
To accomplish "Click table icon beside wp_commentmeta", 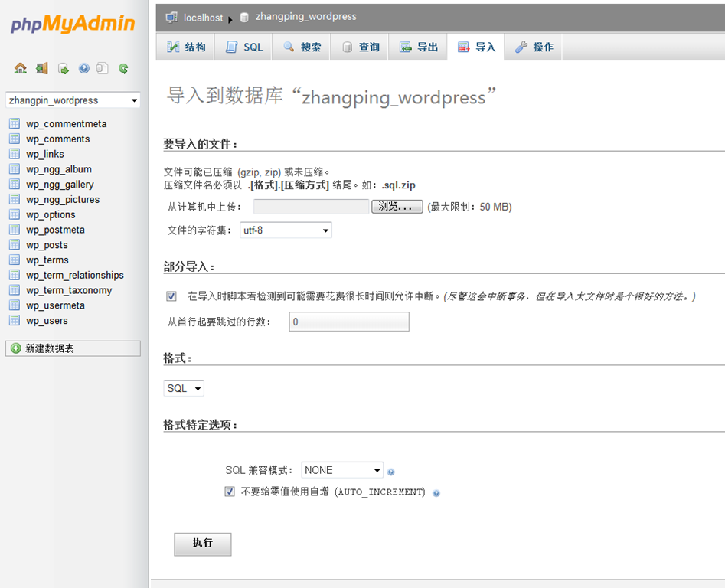I will click(x=15, y=123).
